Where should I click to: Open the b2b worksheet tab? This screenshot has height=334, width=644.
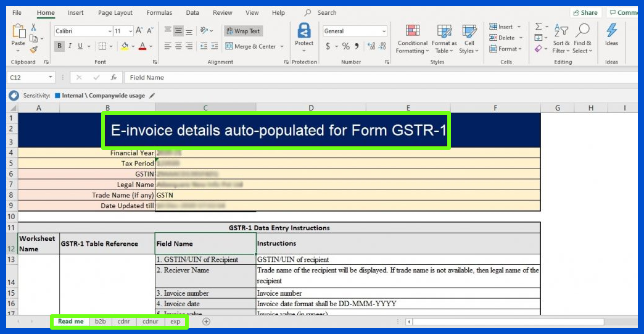click(100, 321)
